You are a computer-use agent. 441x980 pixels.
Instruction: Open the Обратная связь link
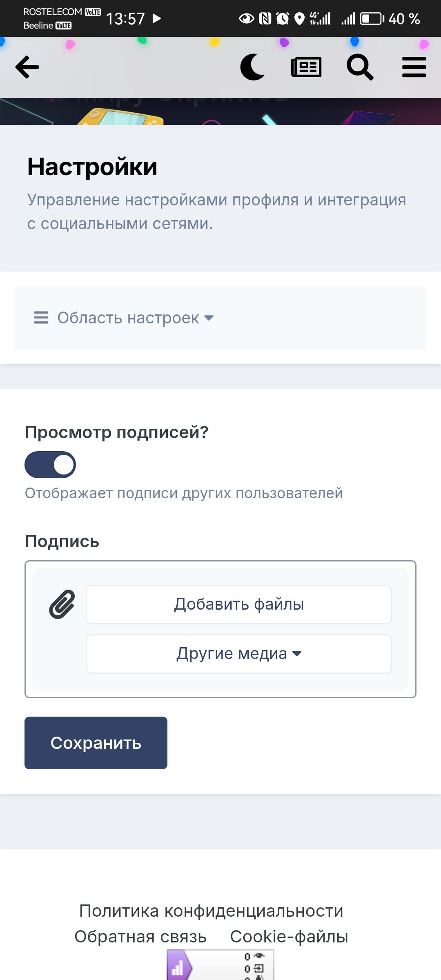140,937
